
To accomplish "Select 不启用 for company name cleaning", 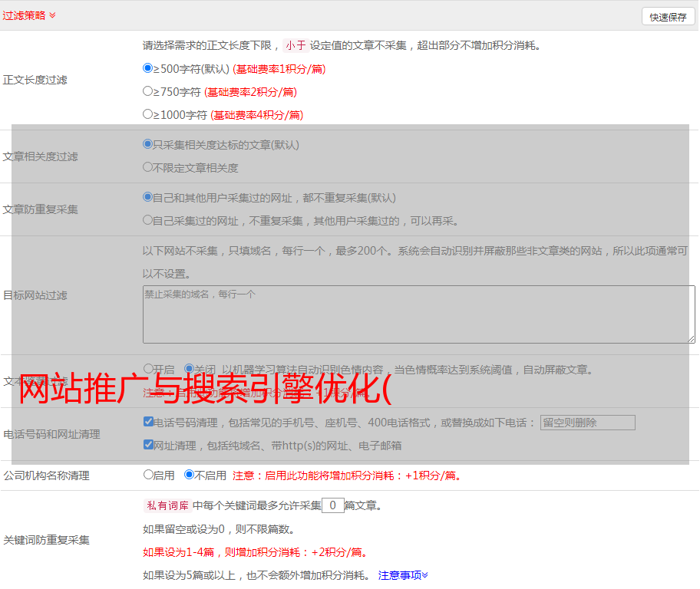I will click(189, 475).
